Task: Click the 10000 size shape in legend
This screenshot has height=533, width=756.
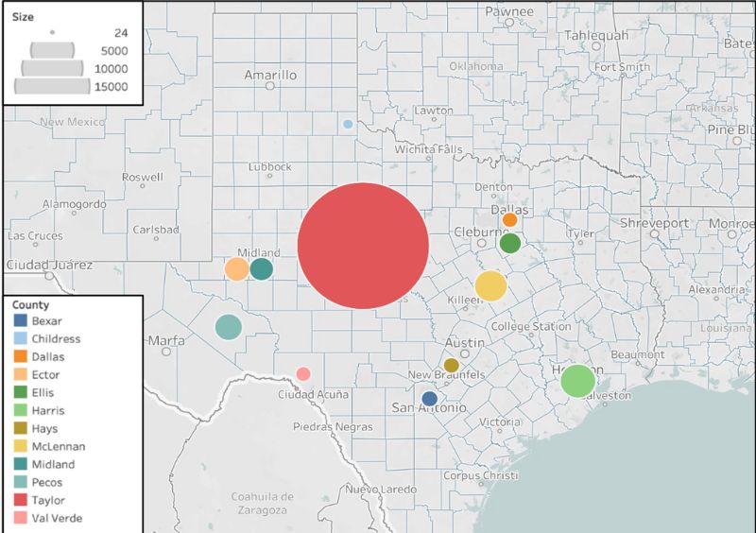Action: tap(52, 68)
